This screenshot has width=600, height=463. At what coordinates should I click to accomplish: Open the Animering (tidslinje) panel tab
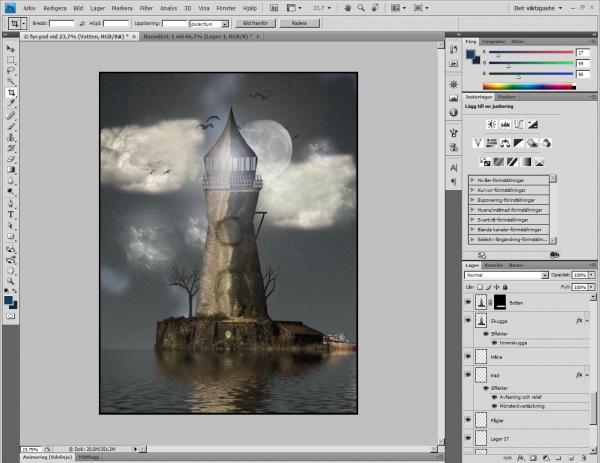pyautogui.click(x=47, y=457)
